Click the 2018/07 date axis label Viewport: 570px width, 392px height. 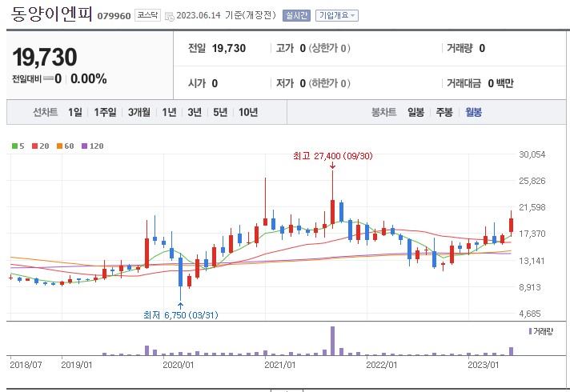26,365
